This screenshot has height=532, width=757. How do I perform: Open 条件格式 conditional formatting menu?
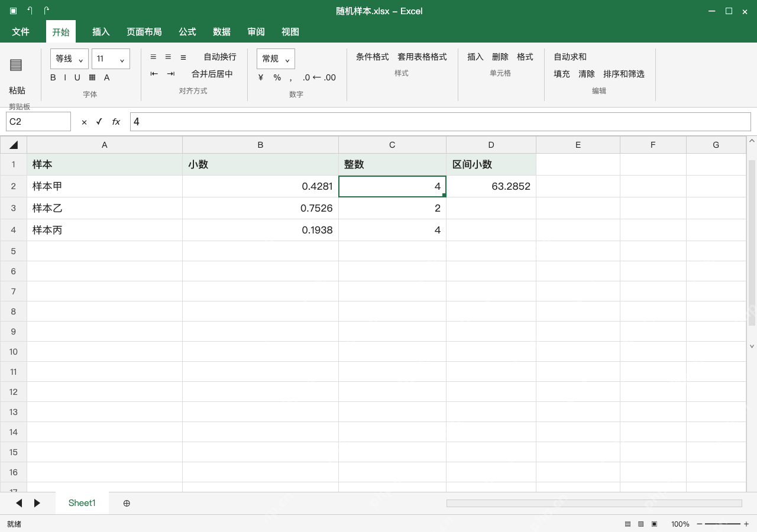pyautogui.click(x=373, y=57)
